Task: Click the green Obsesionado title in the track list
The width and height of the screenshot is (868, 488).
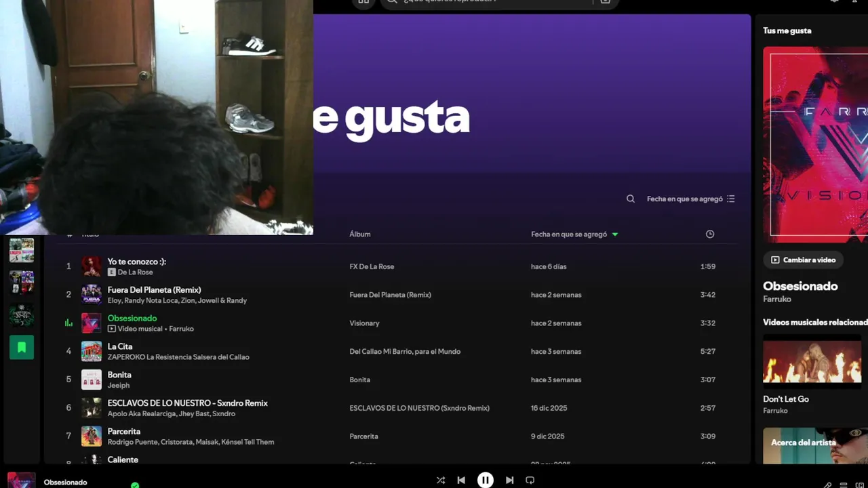Action: 132,319
